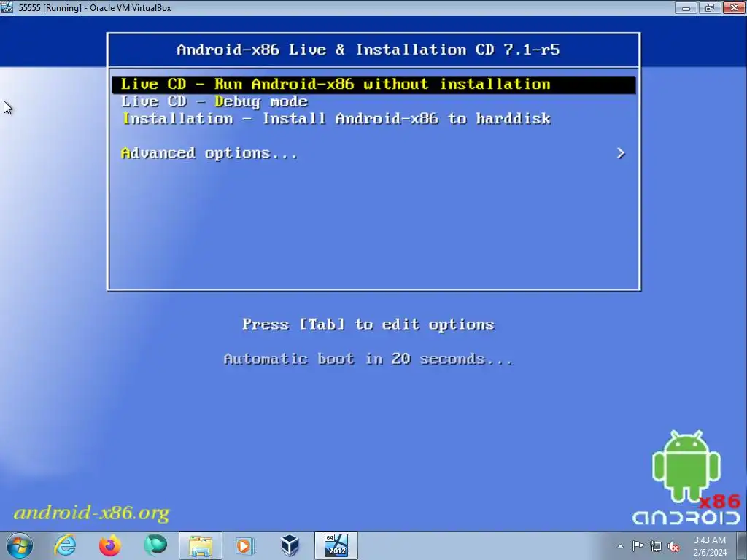Click the 'Press [Tab] to edit options' text
This screenshot has width=747, height=560.
tap(368, 324)
